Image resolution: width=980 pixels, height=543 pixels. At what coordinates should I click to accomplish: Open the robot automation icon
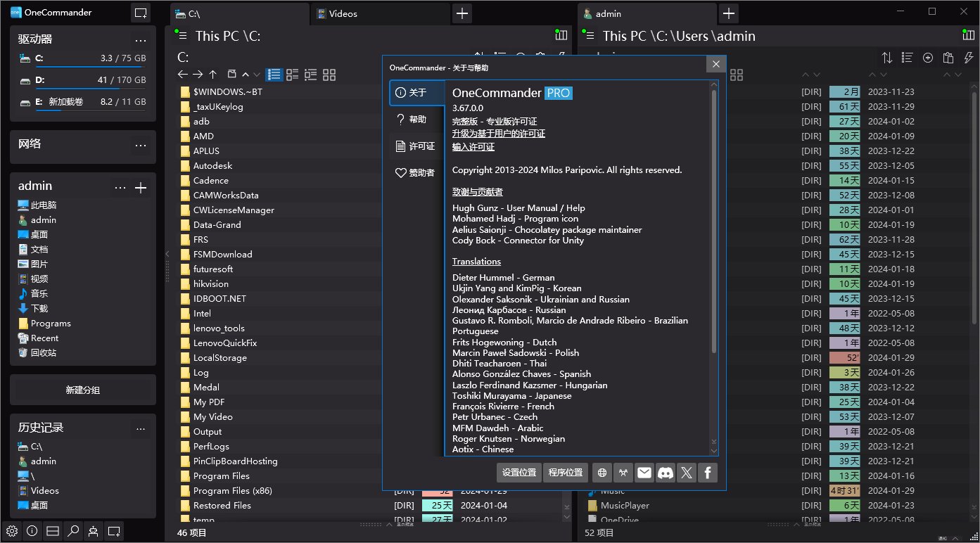pos(93,531)
